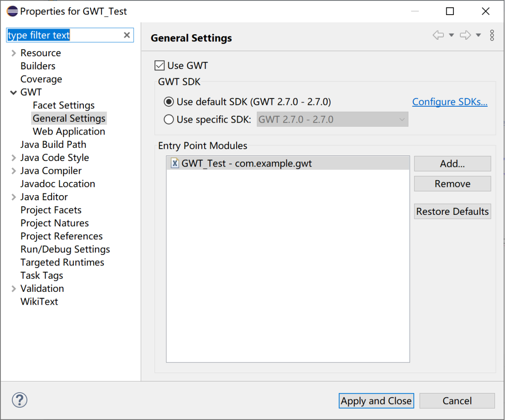
Task: Open the three-dot view menu icon
Action: coord(492,35)
